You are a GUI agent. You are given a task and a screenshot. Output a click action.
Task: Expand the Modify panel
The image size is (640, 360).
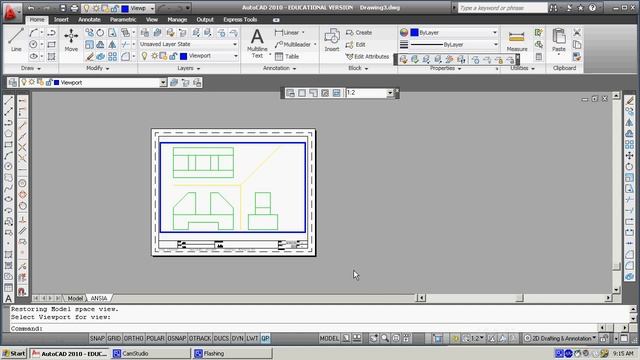[98, 68]
